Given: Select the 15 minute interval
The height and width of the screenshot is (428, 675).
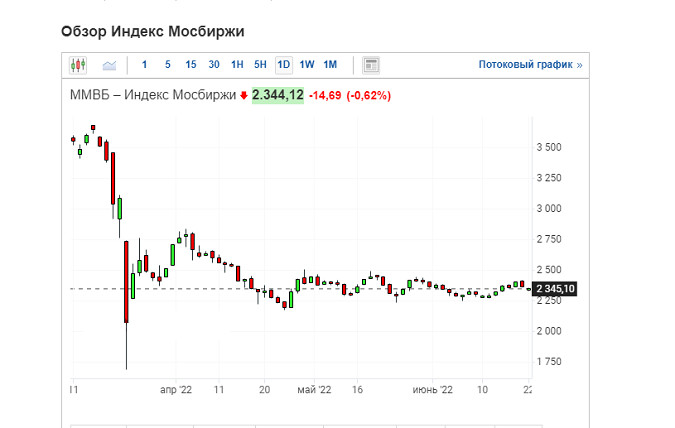Looking at the screenshot, I should point(191,65).
